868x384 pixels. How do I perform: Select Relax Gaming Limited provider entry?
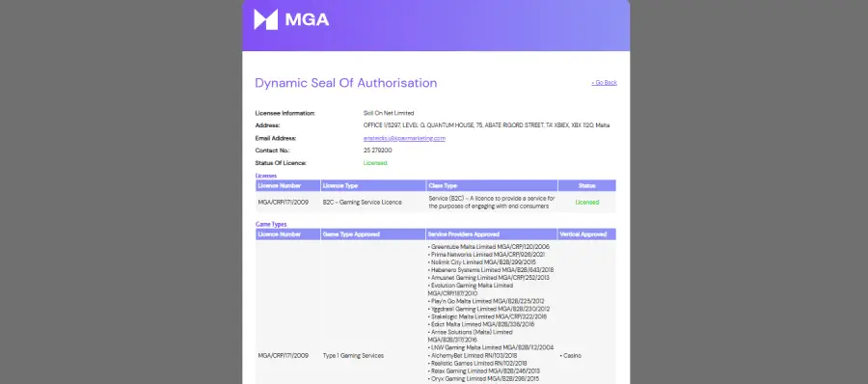[484, 371]
